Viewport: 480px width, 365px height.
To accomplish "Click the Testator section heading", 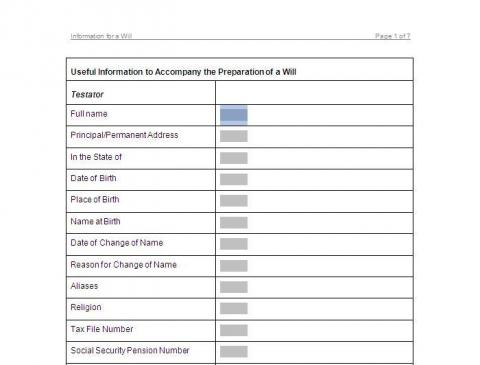I will 87,95.
